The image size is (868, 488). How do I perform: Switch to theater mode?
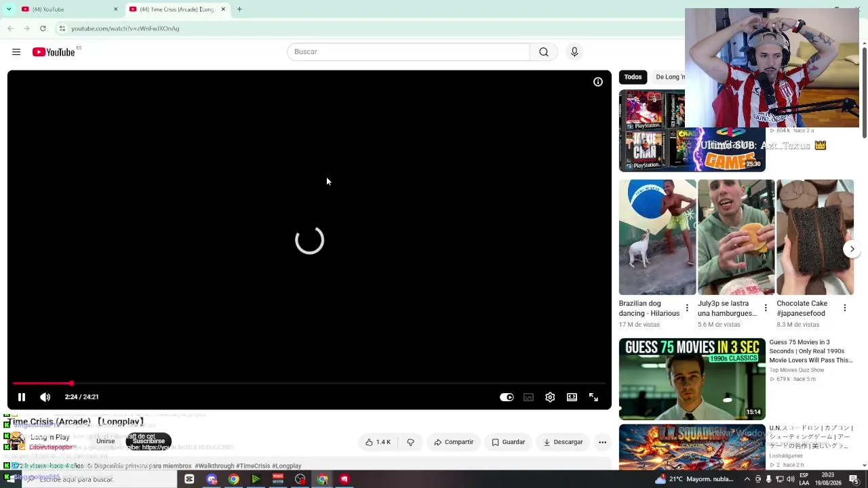(572, 397)
